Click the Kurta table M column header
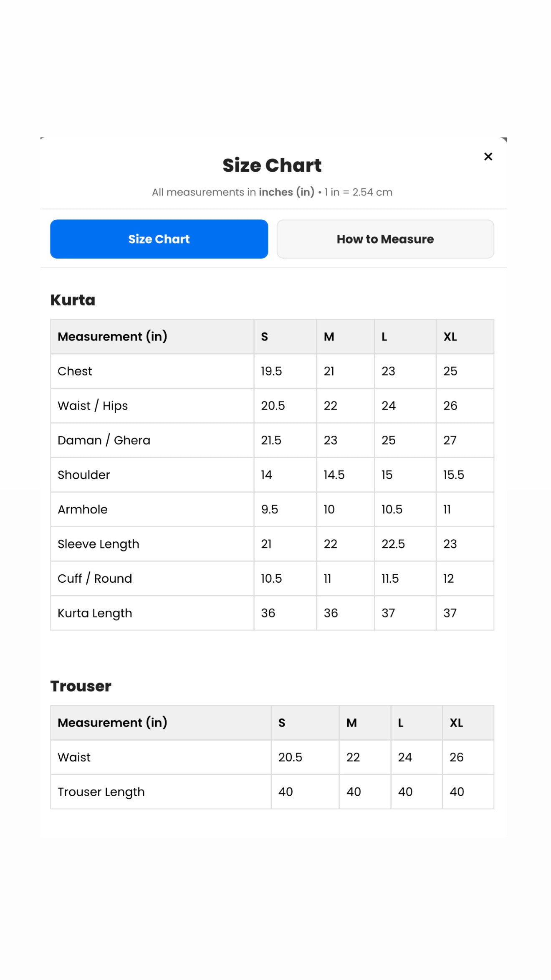The width and height of the screenshot is (551, 980). [329, 337]
